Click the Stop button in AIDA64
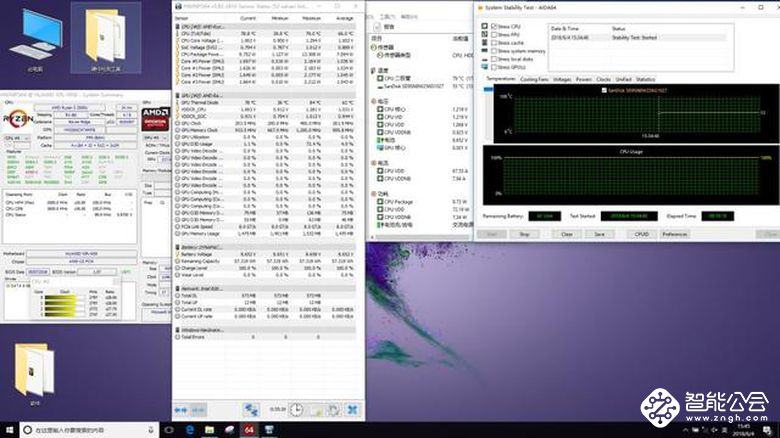The height and width of the screenshot is (438, 780). pyautogui.click(x=524, y=234)
